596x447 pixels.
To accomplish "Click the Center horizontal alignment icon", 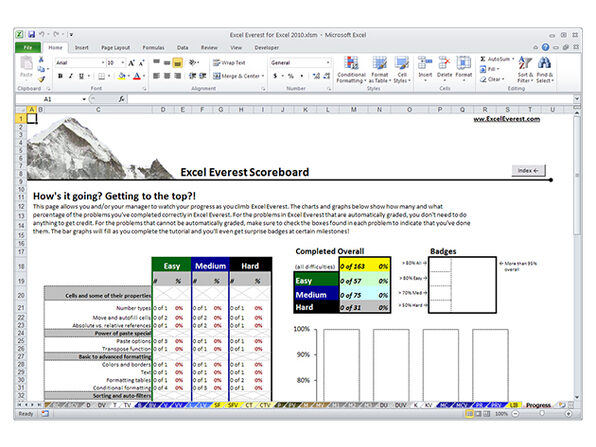I will [x=167, y=76].
